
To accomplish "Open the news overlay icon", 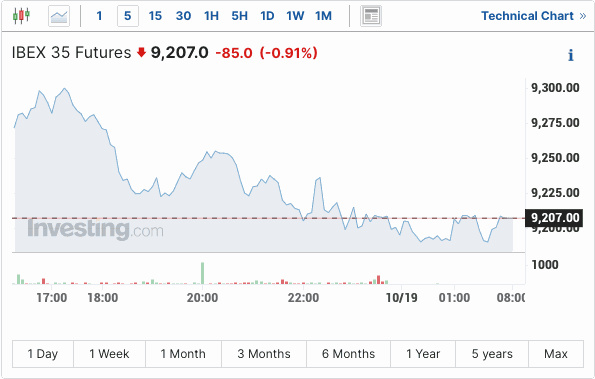I will click(x=371, y=16).
